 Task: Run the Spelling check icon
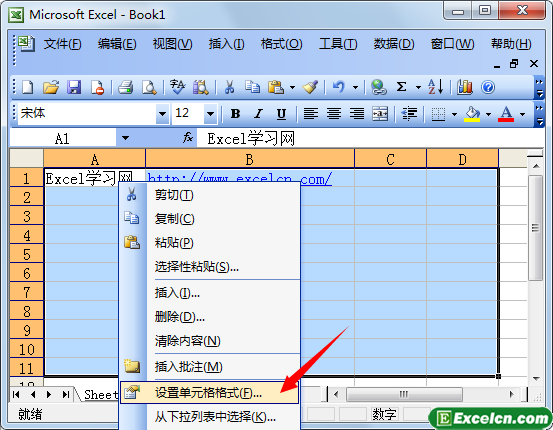point(177,87)
